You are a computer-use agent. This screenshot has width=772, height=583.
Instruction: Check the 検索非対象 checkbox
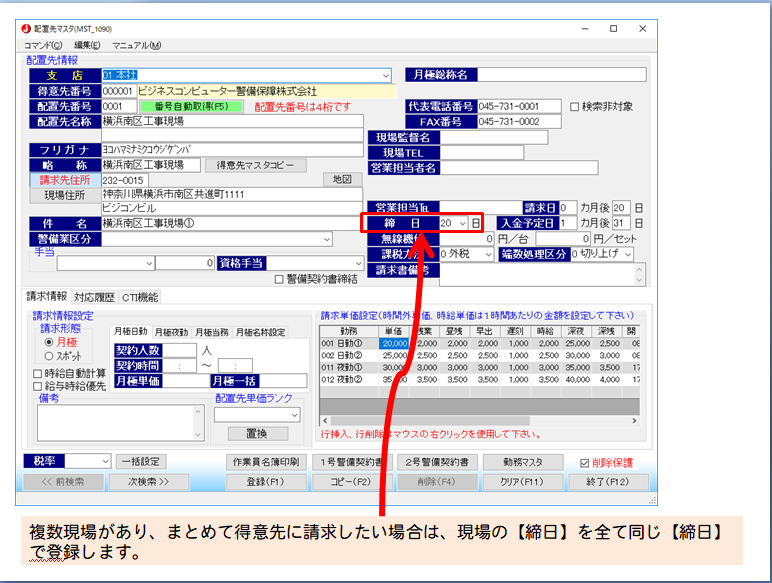coord(575,107)
